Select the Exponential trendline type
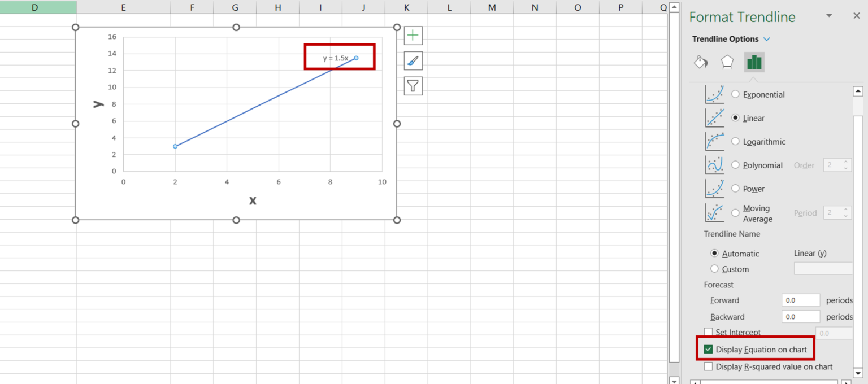This screenshot has height=384, width=868. tap(735, 94)
